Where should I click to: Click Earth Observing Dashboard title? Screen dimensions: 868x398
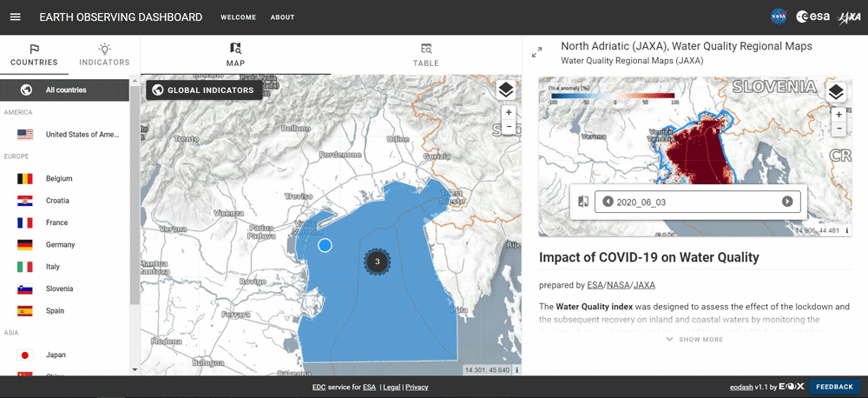pos(121,17)
